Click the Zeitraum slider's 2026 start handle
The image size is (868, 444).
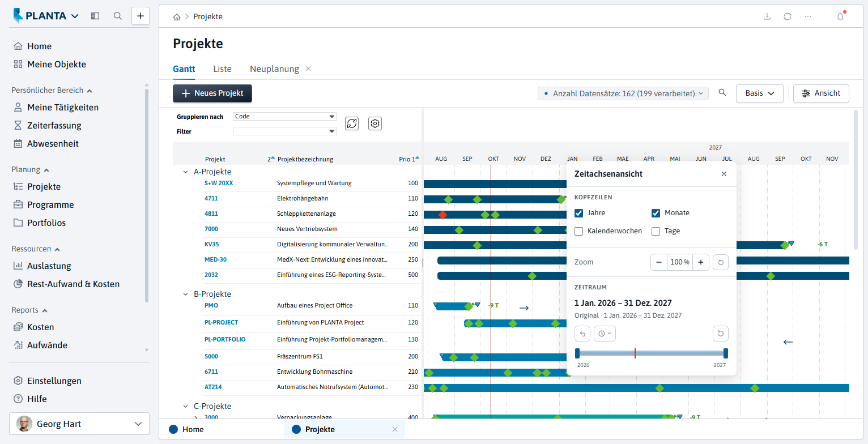(577, 353)
